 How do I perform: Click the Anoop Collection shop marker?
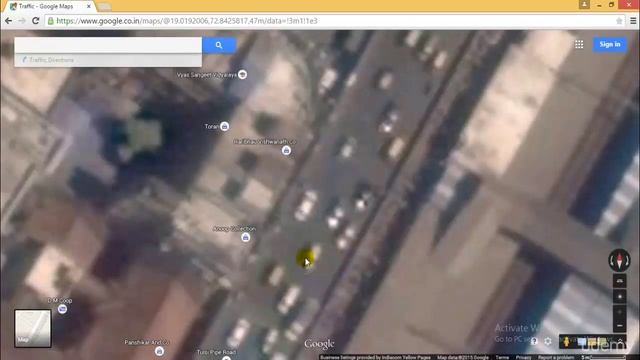245,237
